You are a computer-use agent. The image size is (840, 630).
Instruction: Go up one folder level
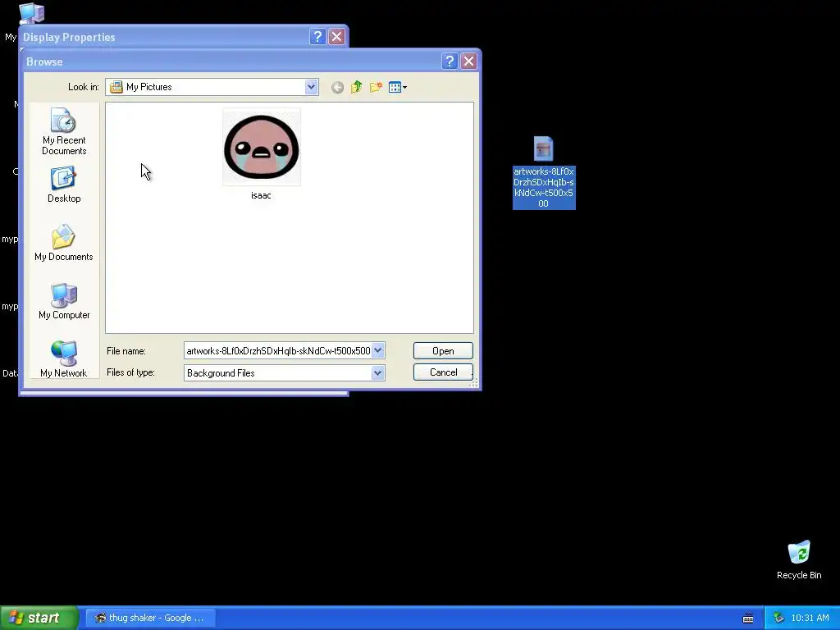(356, 87)
